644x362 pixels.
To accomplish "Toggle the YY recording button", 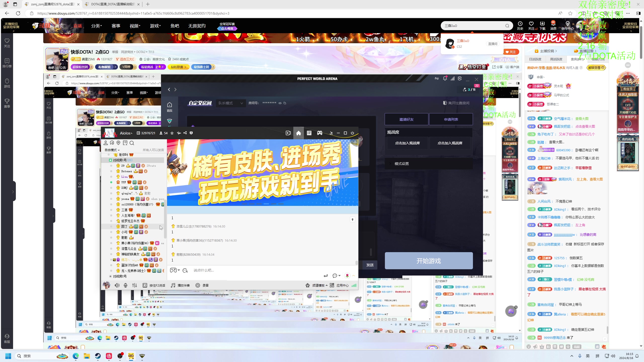I will coord(202,285).
